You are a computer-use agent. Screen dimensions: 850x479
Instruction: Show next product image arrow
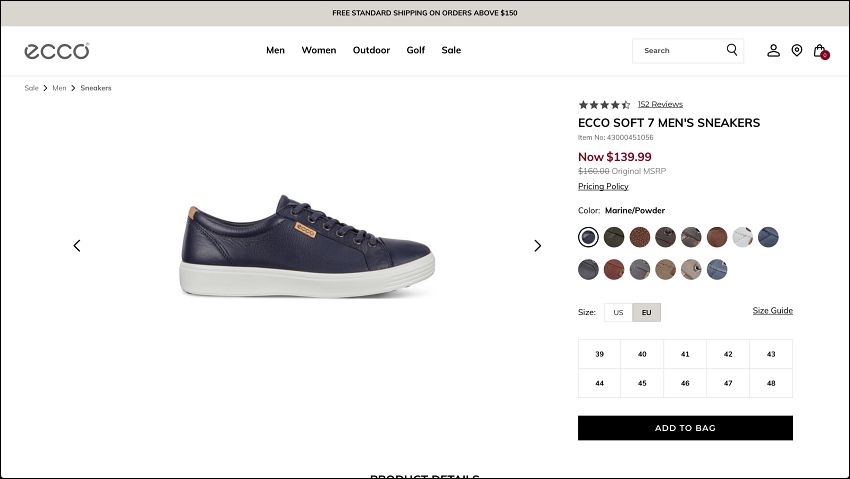click(x=537, y=245)
